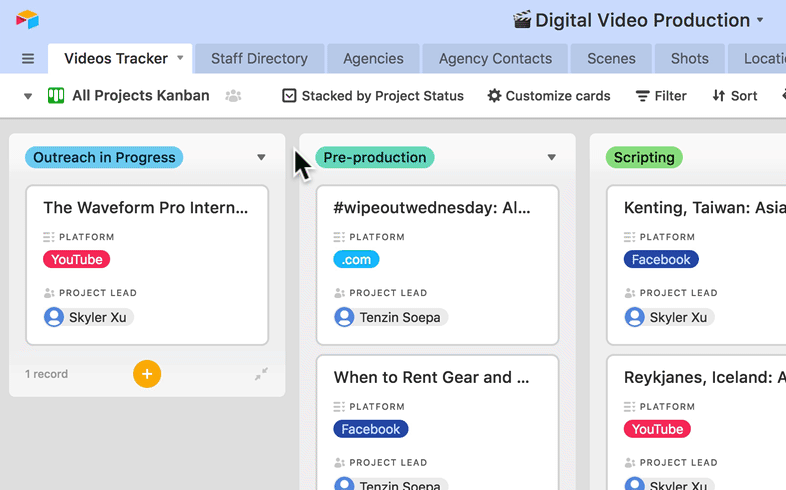Click the collaborators people icon

233,96
